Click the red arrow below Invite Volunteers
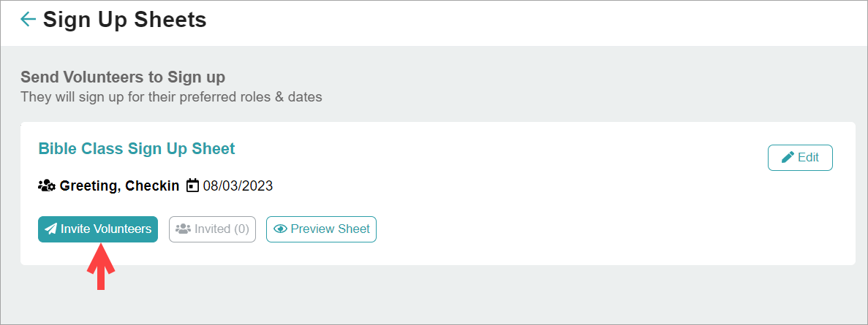The width and height of the screenshot is (868, 325). [x=101, y=267]
